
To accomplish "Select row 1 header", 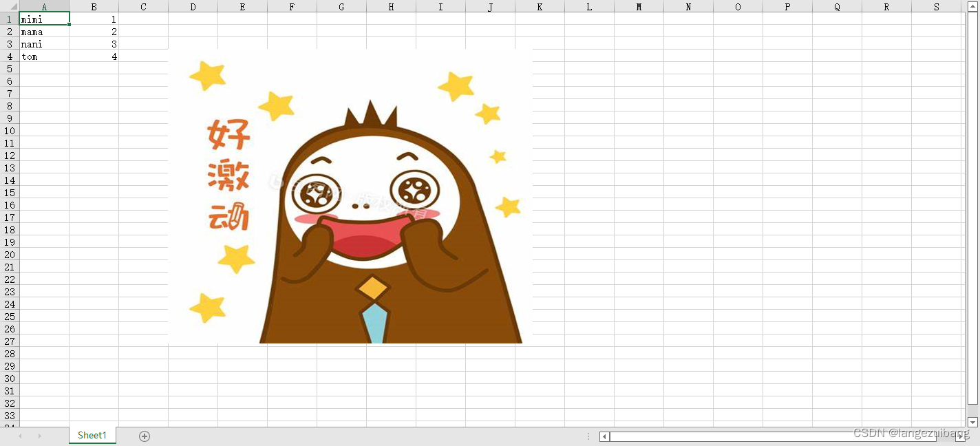I will click(10, 19).
